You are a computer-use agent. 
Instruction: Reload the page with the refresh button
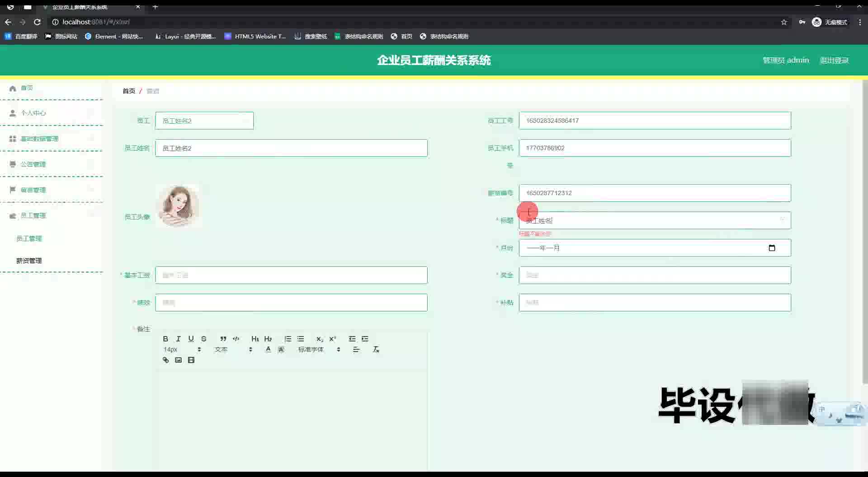point(38,22)
